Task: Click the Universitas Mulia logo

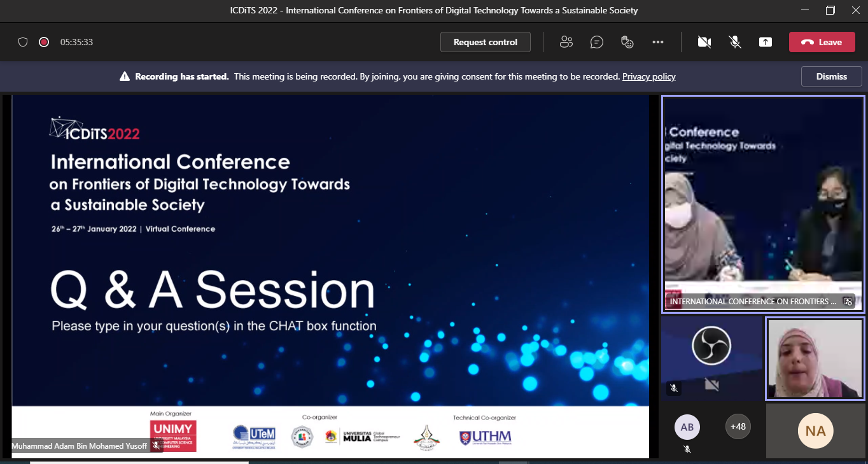Action: click(x=362, y=437)
